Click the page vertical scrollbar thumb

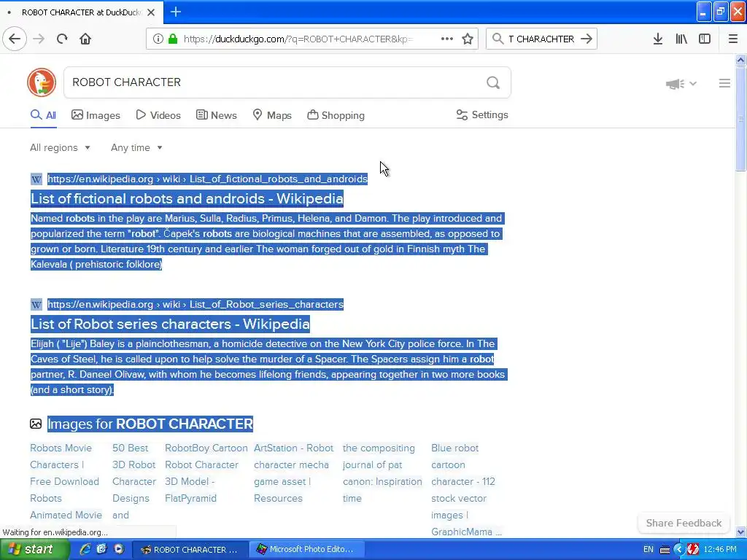[x=740, y=119]
